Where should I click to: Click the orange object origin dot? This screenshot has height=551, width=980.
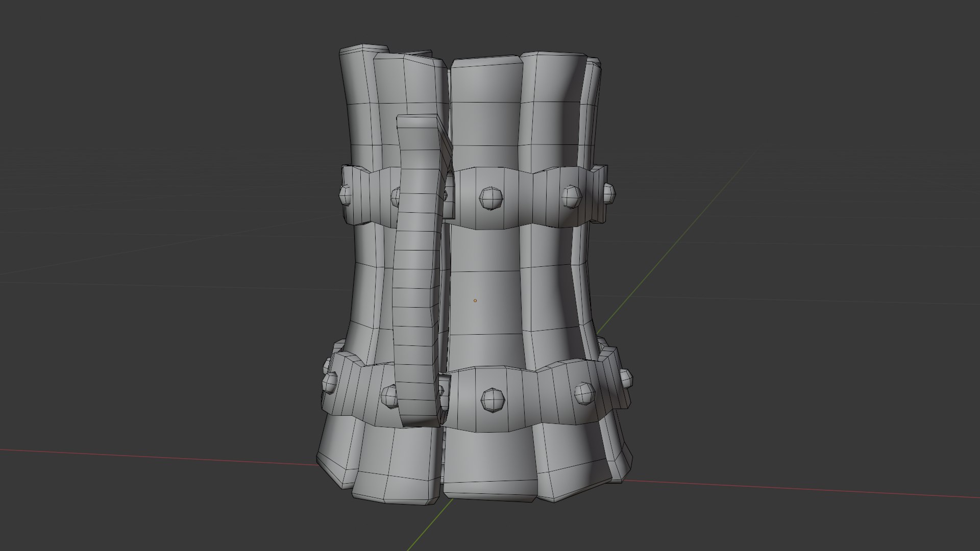click(475, 300)
